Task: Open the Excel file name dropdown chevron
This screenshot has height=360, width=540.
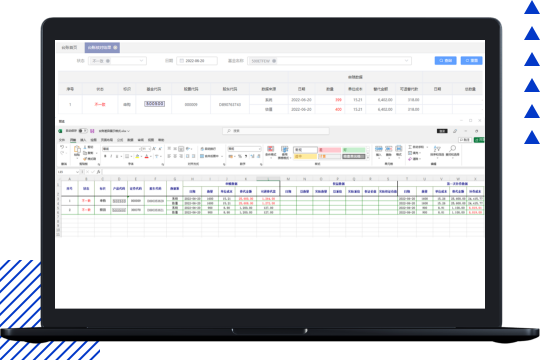Action: click(x=128, y=131)
